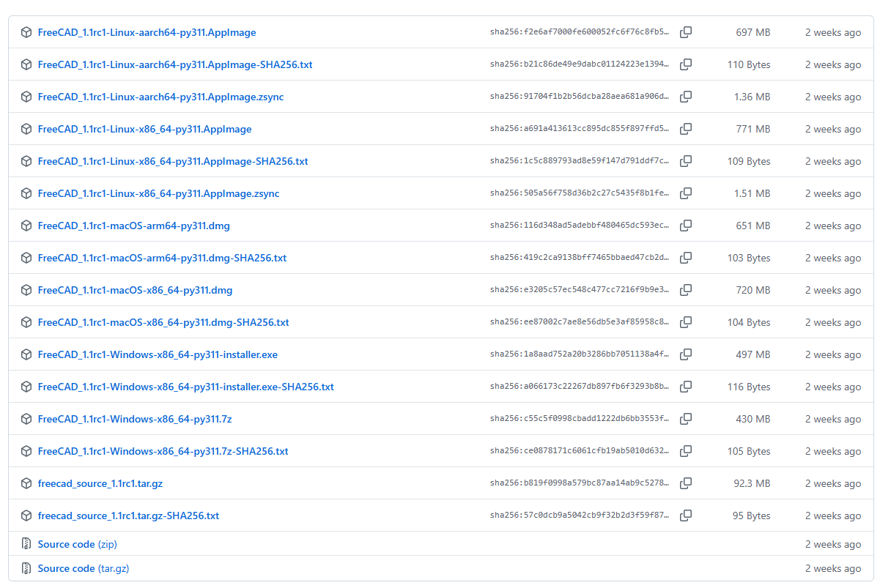Click the 95 Bytes file size
This screenshot has height=588, width=880.
coord(752,516)
